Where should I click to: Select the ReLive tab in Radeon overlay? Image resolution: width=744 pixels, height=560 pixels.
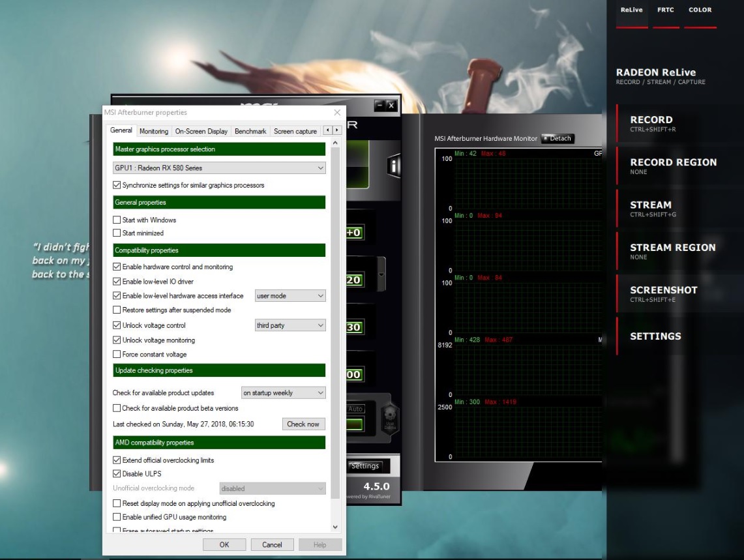coord(632,14)
